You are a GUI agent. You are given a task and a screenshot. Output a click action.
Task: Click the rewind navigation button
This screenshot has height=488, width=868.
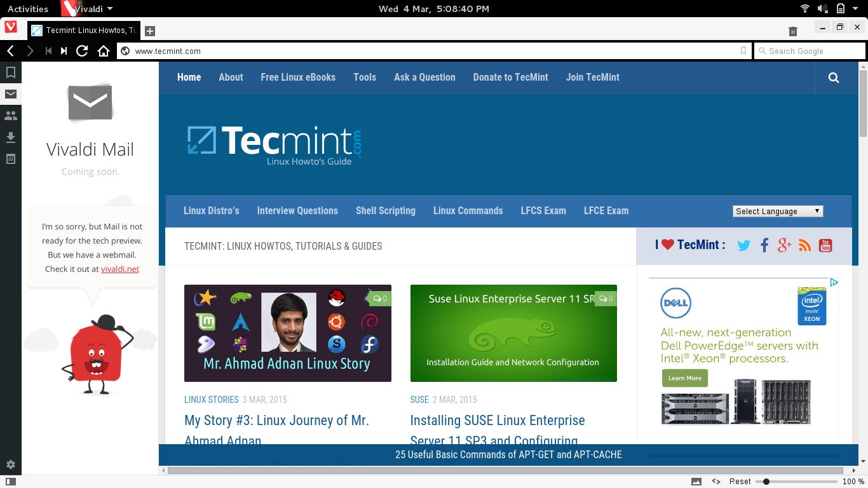48,51
